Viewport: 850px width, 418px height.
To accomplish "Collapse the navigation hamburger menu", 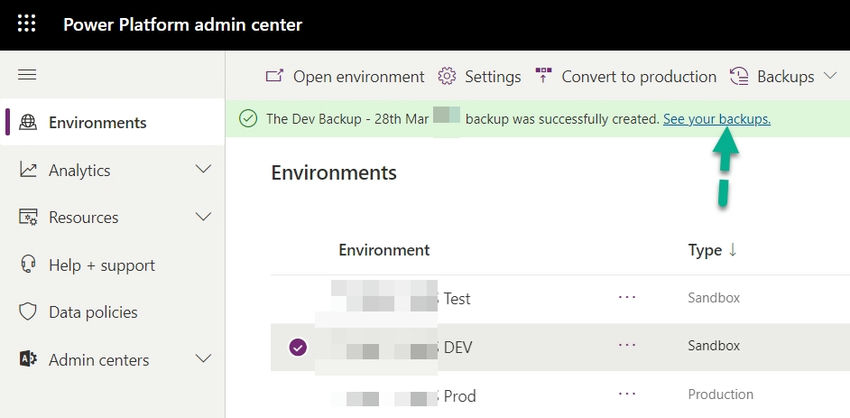I will (x=27, y=75).
